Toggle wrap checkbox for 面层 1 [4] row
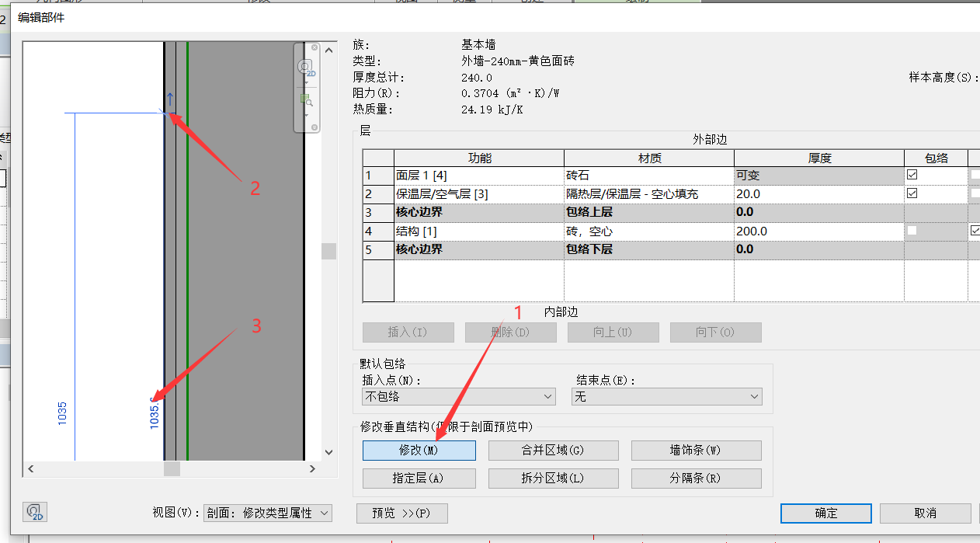The height and width of the screenshot is (543, 980). click(x=912, y=175)
